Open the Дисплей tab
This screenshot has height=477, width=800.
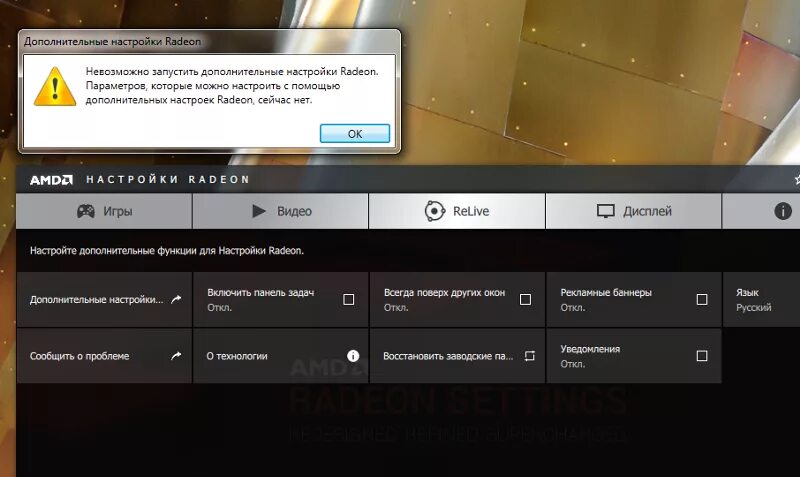click(x=634, y=211)
